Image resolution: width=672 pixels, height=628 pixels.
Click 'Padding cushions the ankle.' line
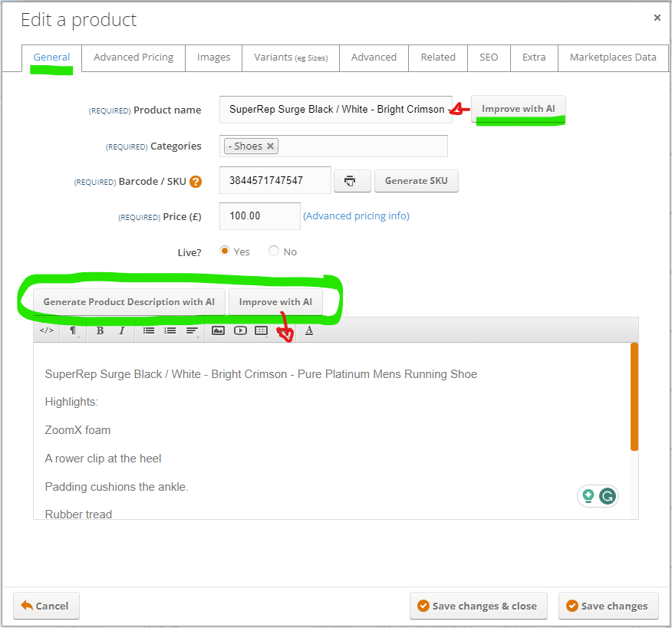[x=117, y=487]
